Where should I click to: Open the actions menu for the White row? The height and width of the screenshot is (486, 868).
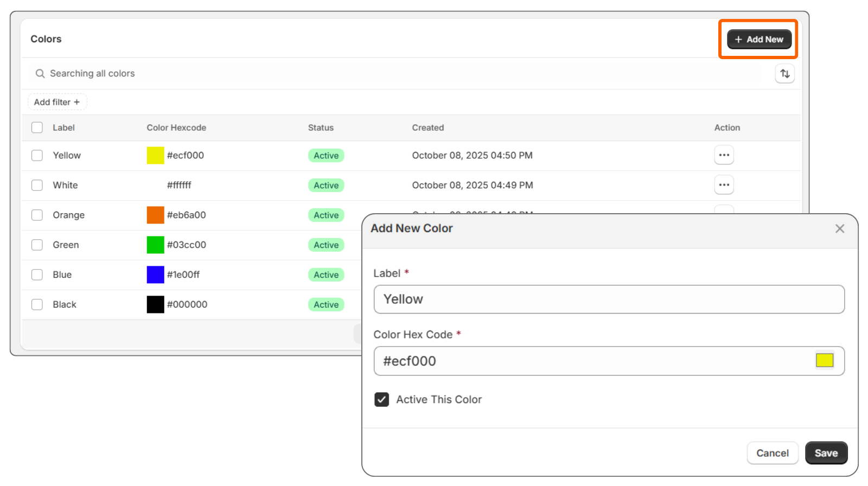pos(724,185)
